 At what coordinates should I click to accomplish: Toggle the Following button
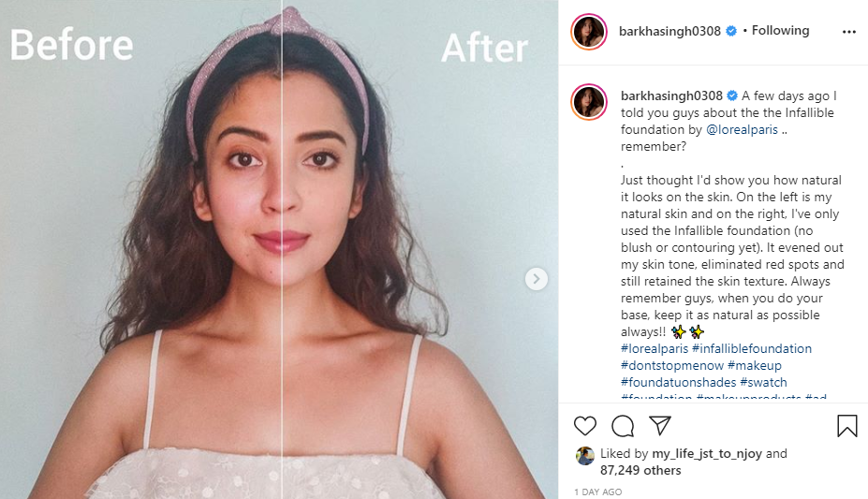pyautogui.click(x=780, y=31)
